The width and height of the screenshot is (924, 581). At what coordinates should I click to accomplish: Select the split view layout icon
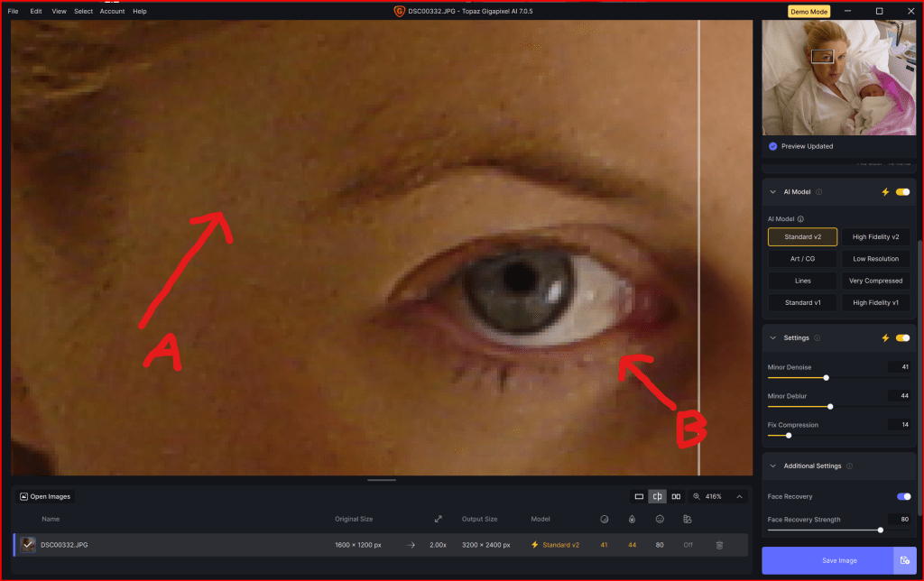point(658,496)
